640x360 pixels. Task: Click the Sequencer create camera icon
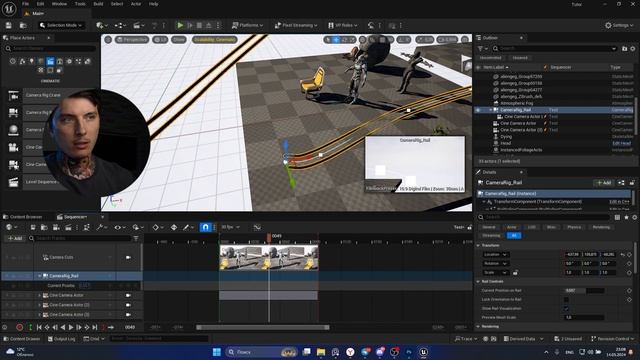pyautogui.click(x=56, y=227)
